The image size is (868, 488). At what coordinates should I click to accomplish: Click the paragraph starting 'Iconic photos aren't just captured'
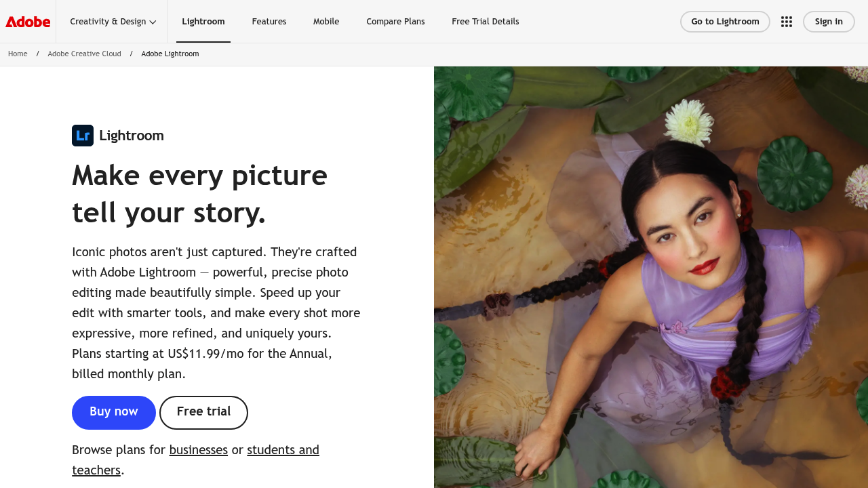point(216,313)
